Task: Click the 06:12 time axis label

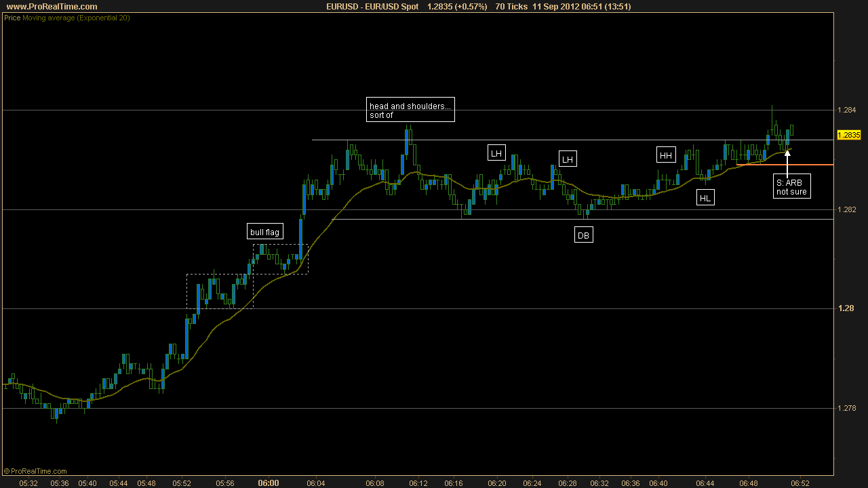Action: click(x=418, y=483)
